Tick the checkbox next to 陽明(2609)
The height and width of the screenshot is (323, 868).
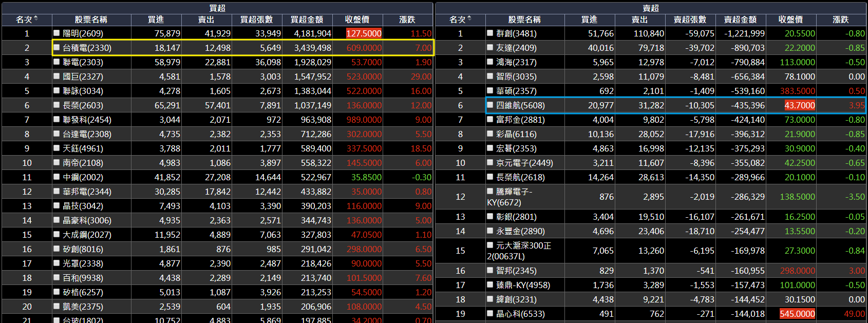pyautogui.click(x=56, y=33)
